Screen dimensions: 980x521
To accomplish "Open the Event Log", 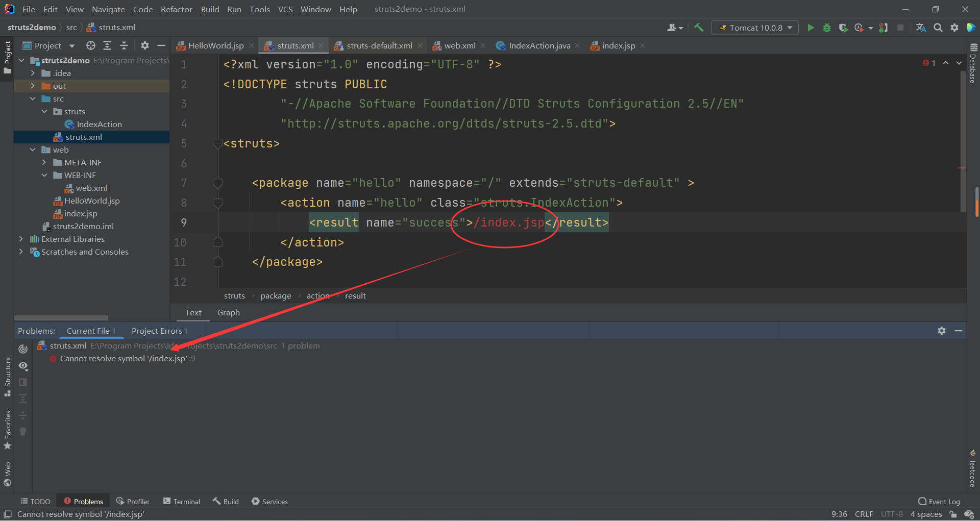I will [x=939, y=502].
